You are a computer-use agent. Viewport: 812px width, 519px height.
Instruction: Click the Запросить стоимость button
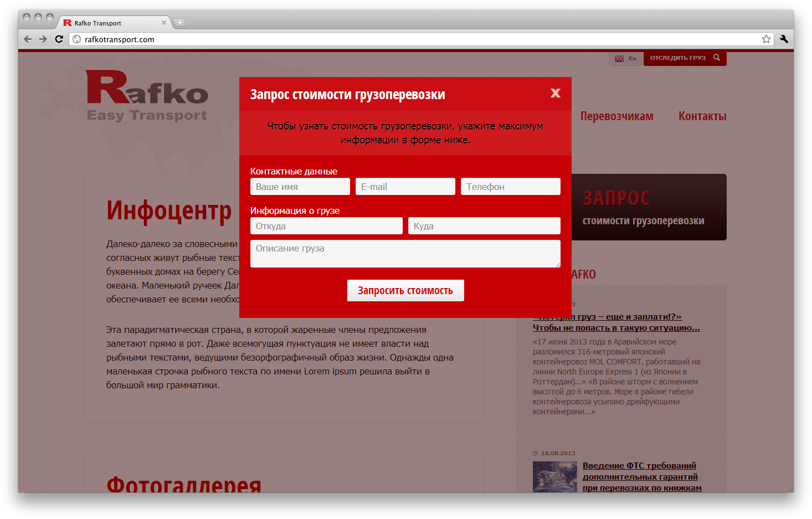pos(405,290)
